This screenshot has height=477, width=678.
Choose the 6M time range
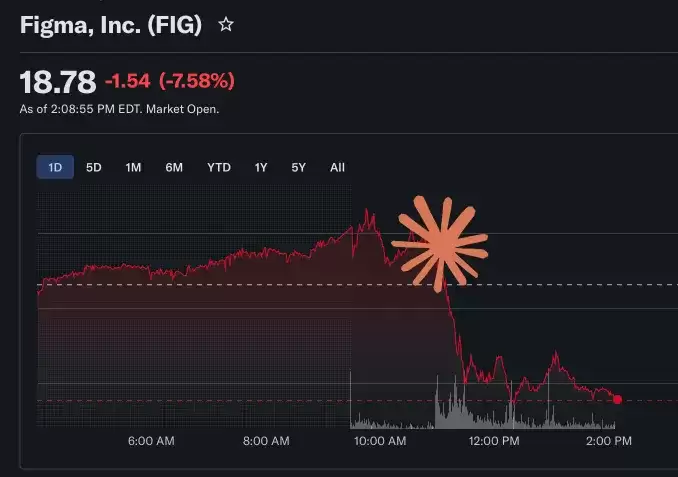point(174,167)
